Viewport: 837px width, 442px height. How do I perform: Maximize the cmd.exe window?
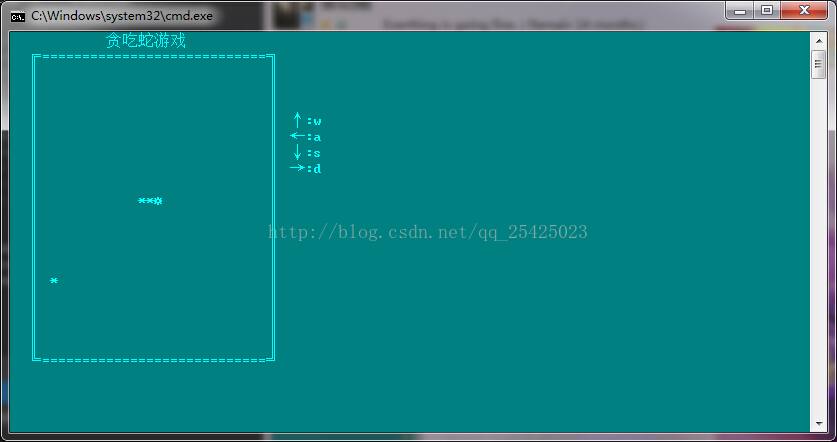click(767, 10)
